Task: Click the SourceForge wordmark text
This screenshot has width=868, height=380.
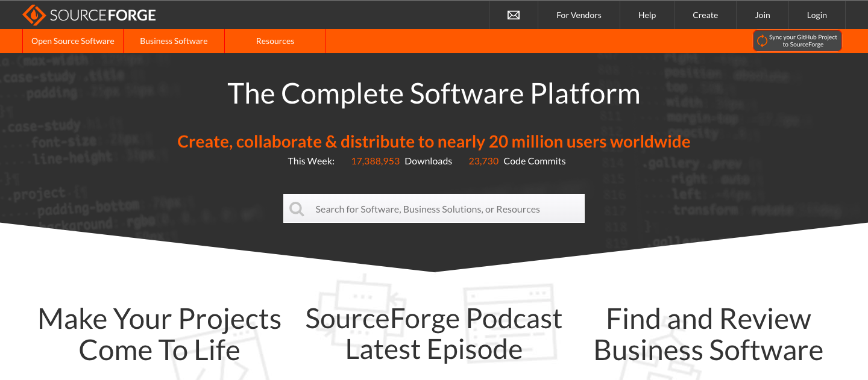Action: (x=102, y=15)
